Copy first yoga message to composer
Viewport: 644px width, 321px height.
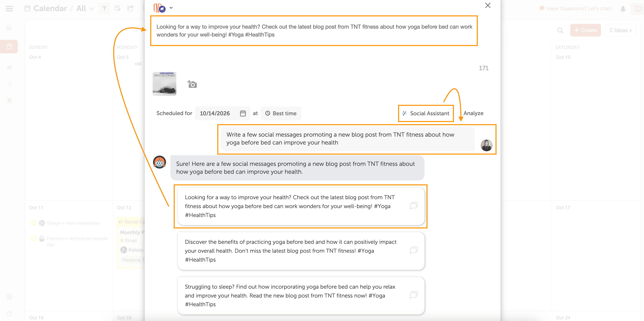pos(414,206)
